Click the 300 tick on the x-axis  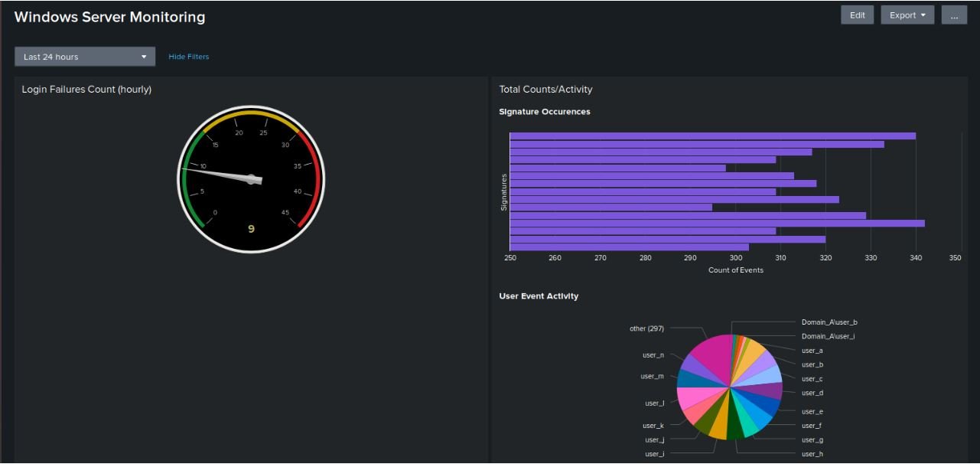[735, 258]
